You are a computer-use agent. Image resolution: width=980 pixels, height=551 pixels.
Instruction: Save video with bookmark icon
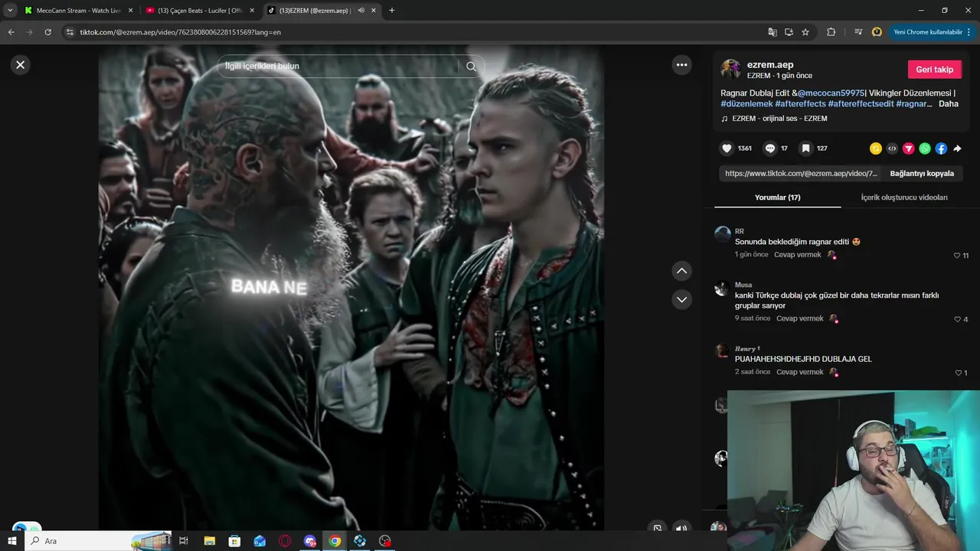tap(805, 148)
